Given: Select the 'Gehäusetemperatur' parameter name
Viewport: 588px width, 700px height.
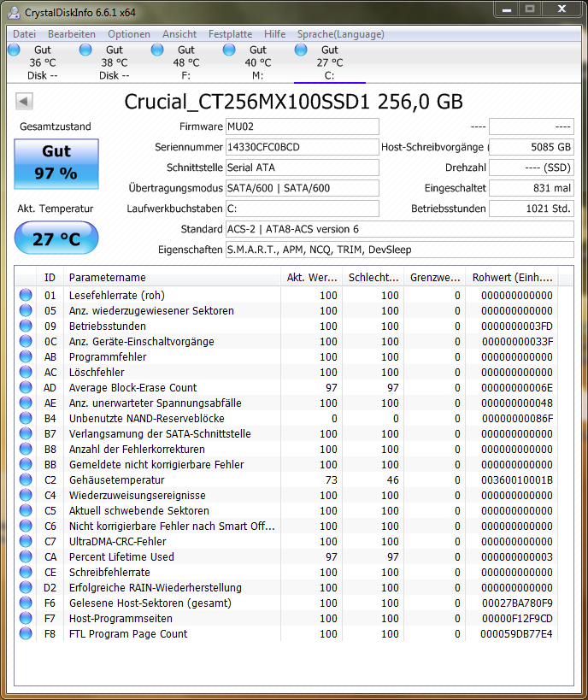Looking at the screenshot, I should point(116,479).
